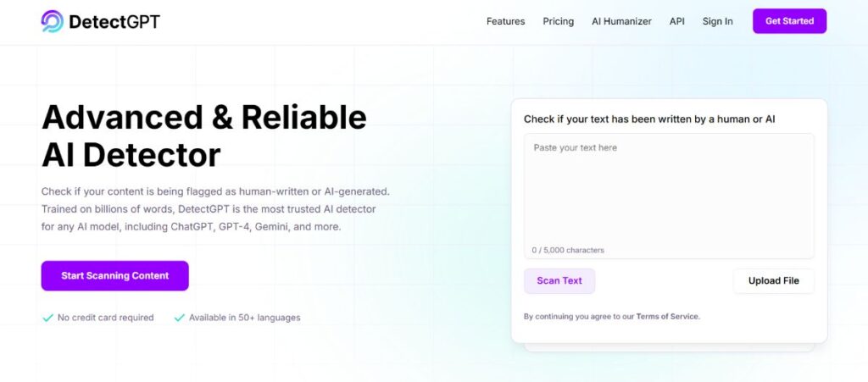Click the Check if your text heading in card
Image resolution: width=868 pixels, height=382 pixels.
pos(649,119)
